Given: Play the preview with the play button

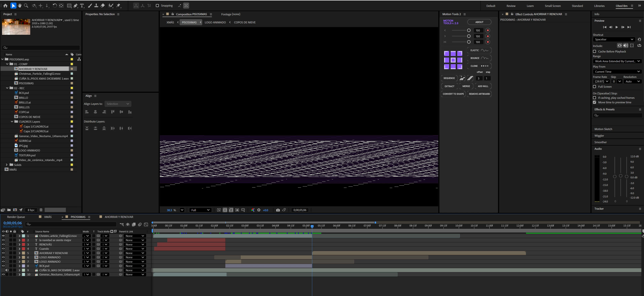Looking at the screenshot, I should pyautogui.click(x=617, y=27).
